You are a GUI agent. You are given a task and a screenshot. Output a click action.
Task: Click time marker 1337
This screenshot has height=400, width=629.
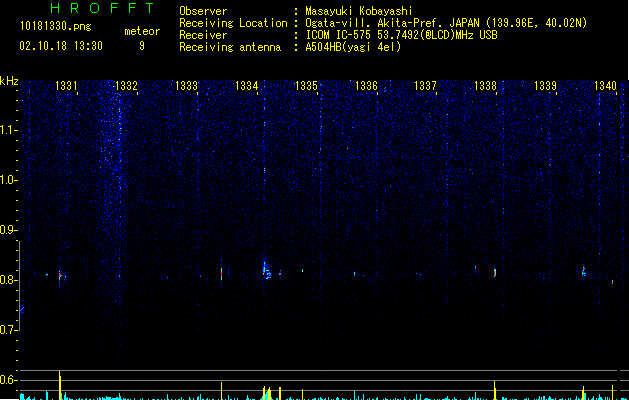click(x=425, y=85)
